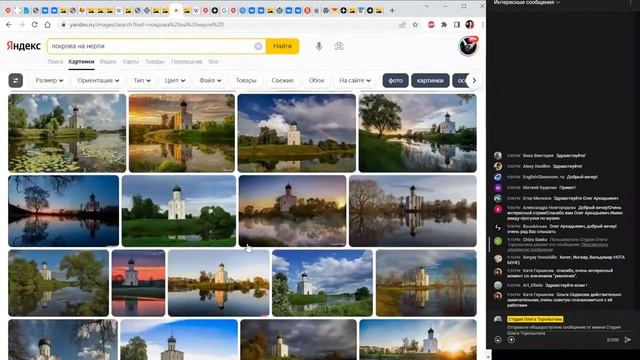640x360 pixels.
Task: Switch to the Карты tab
Action: pyautogui.click(x=131, y=62)
